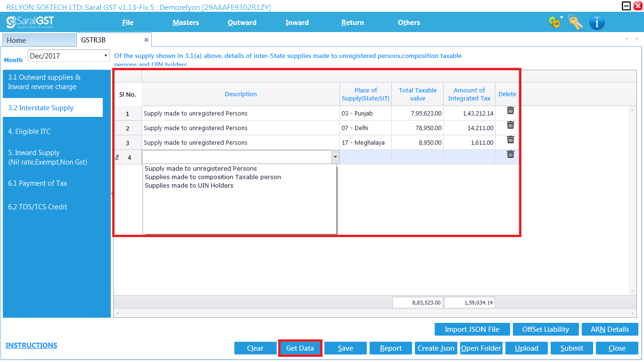
Task: Click the tab strip left scroll arrow
Action: click(627, 39)
